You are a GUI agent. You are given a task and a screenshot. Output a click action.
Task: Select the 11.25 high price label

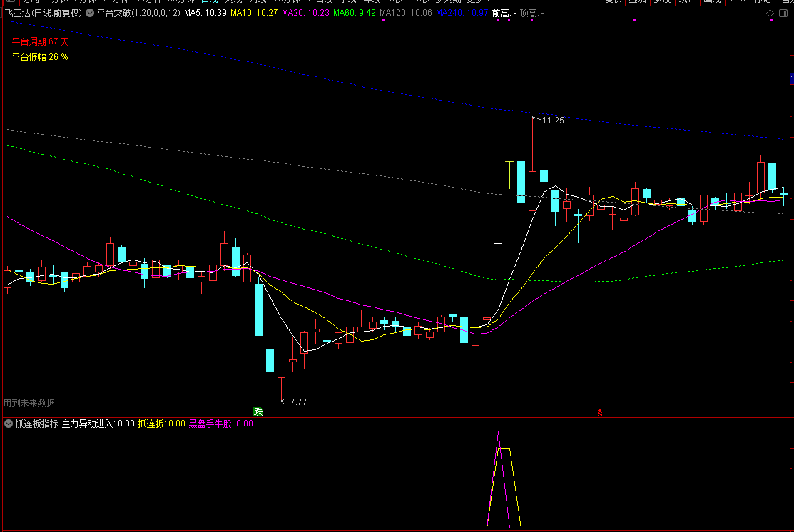(x=552, y=120)
